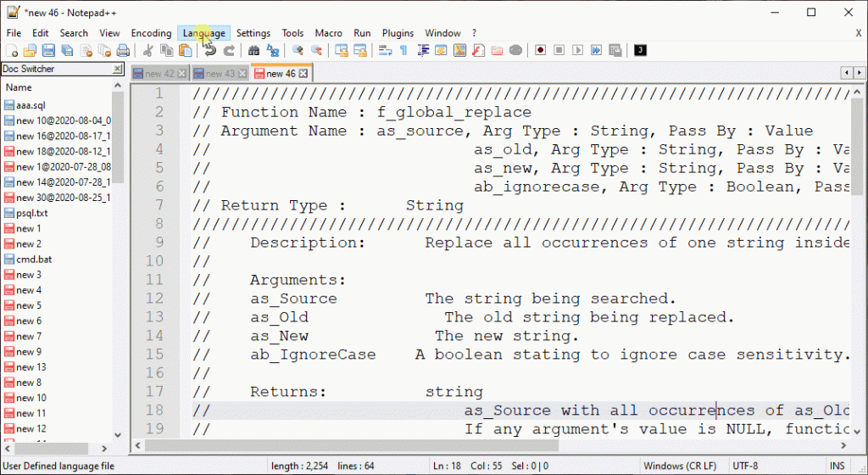Open the View menu
868x475 pixels.
point(109,33)
